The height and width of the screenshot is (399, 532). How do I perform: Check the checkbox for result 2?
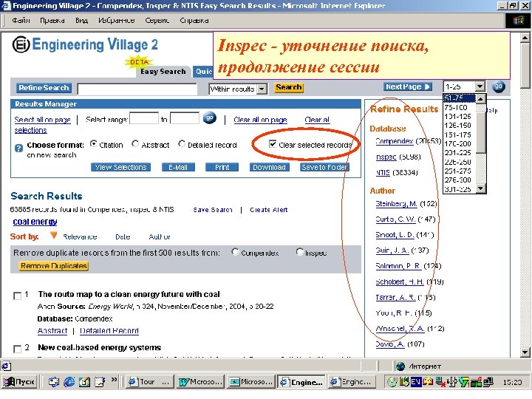[x=17, y=349]
